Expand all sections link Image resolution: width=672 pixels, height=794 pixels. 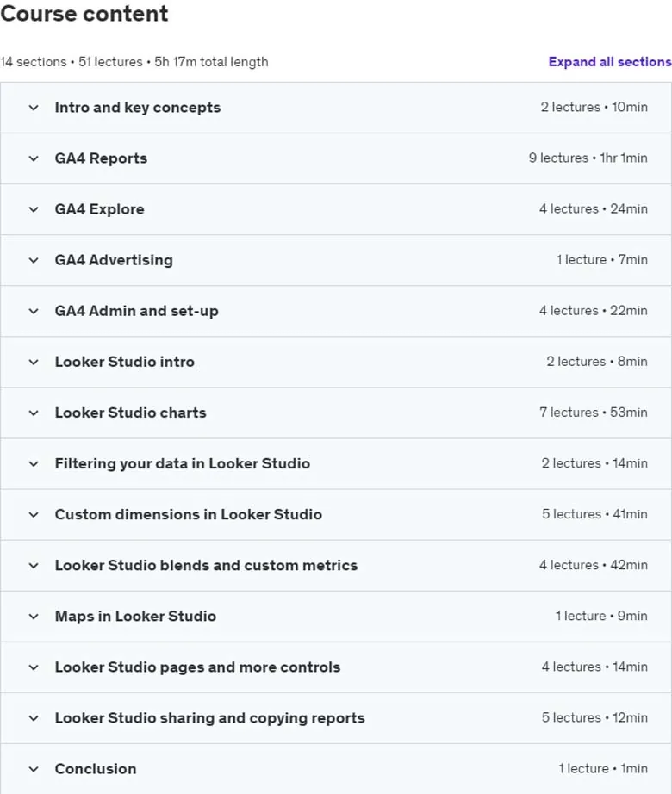click(x=610, y=62)
